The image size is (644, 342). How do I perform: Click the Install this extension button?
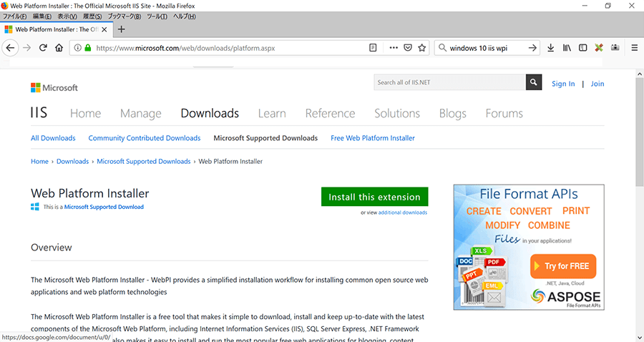click(x=374, y=197)
